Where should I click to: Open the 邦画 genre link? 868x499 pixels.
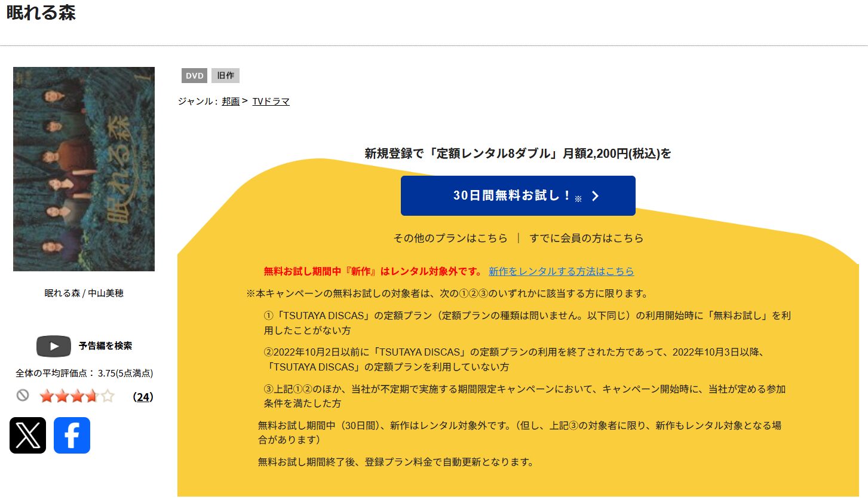(x=231, y=102)
